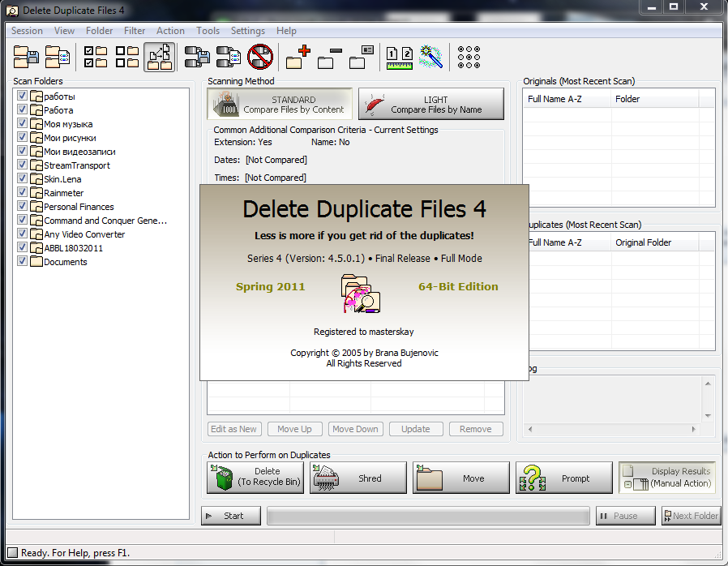Image resolution: width=728 pixels, height=566 pixels.
Task: Click the Edit as New button
Action: click(234, 429)
